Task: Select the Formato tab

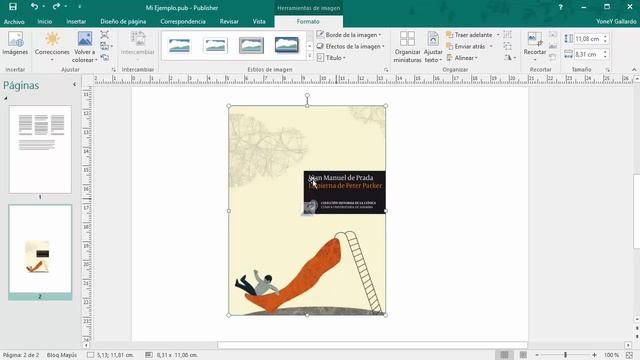Action: click(x=308, y=22)
